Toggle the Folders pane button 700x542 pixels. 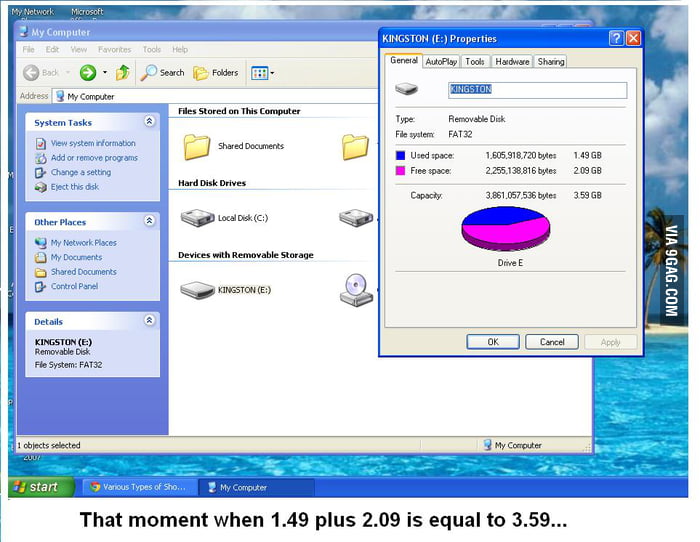tap(216, 73)
